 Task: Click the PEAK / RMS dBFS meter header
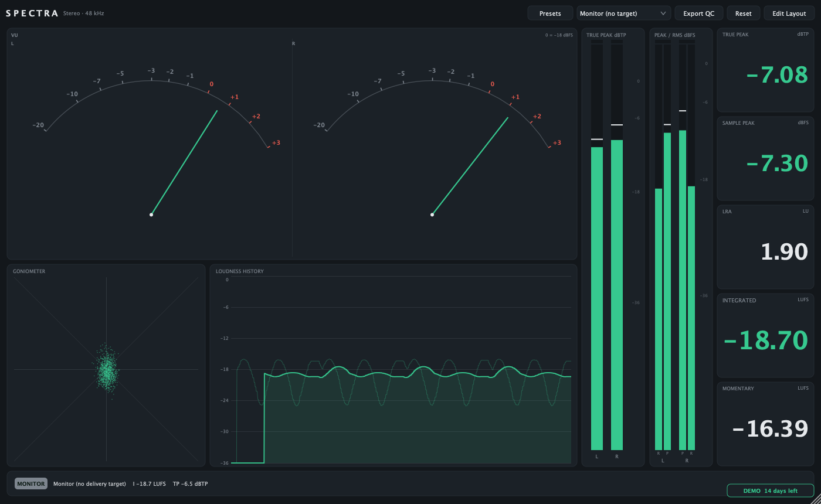[675, 35]
